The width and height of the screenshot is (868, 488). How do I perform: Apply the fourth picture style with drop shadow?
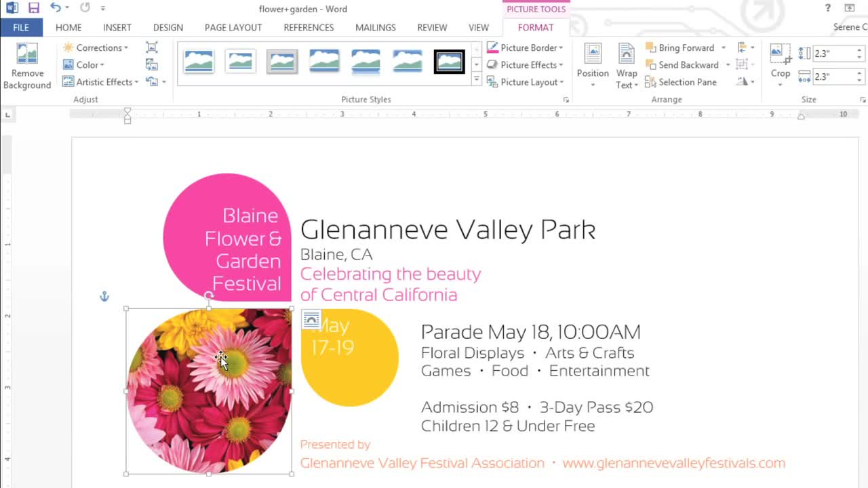point(324,62)
